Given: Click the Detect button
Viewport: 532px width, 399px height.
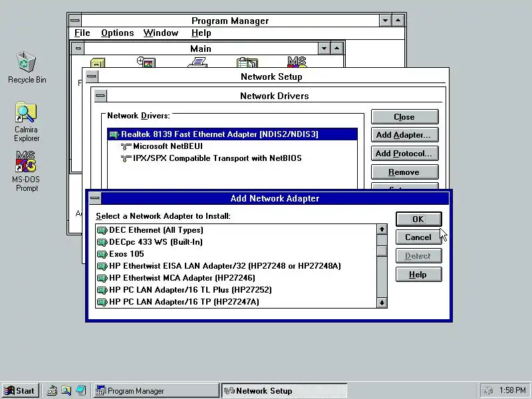Looking at the screenshot, I should point(419,256).
